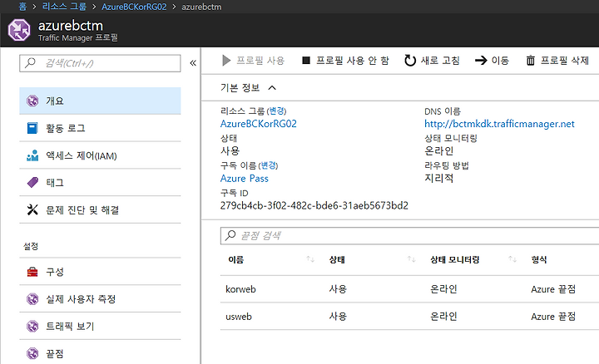Open AzureBCKorRG02 resource group link in essentials
This screenshot has width=599, height=364.
(x=258, y=124)
